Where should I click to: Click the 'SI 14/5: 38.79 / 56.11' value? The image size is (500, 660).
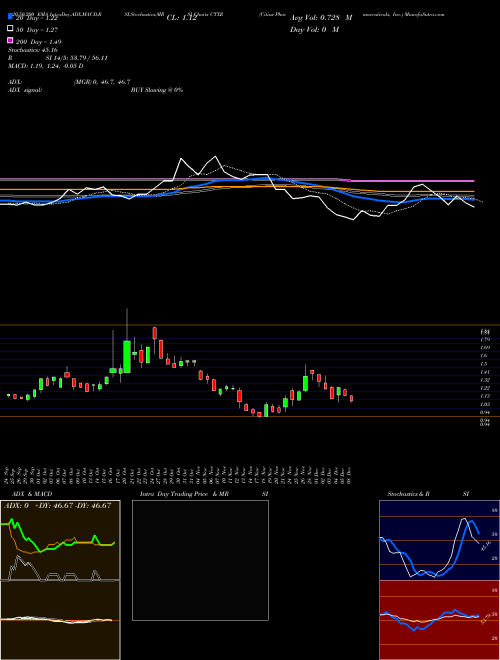click(77, 58)
